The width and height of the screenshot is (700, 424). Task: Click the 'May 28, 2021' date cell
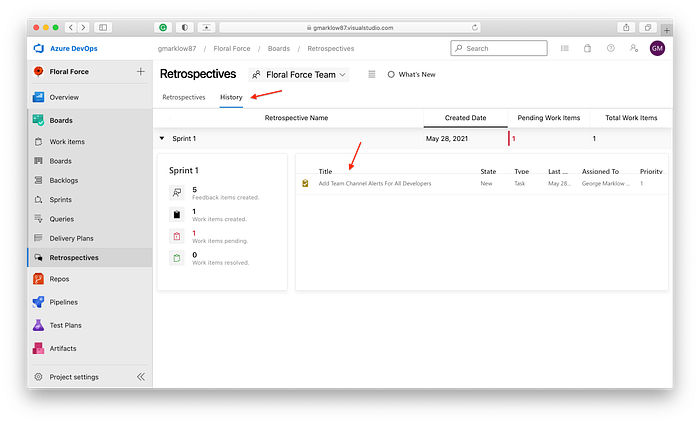coord(447,138)
